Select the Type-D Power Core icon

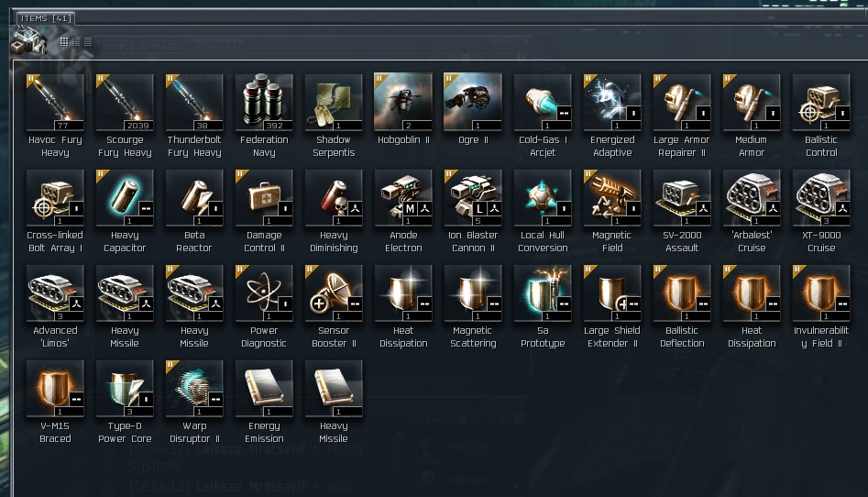tap(125, 389)
